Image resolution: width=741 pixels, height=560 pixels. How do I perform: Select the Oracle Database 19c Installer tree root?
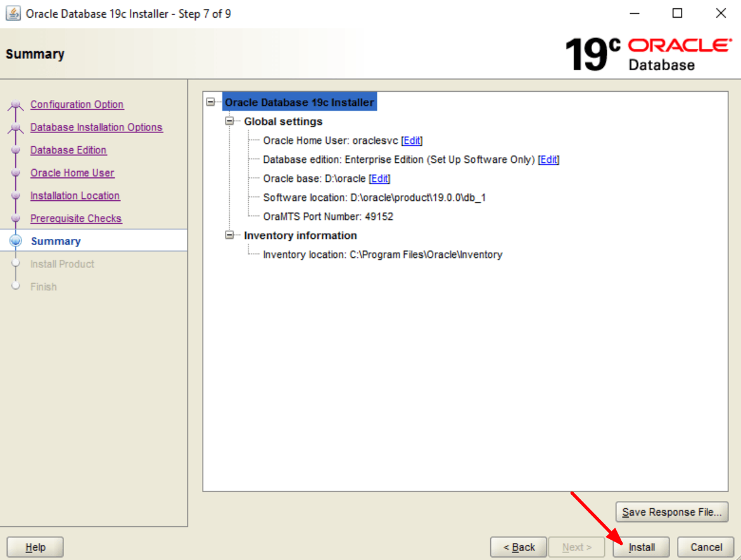point(300,102)
